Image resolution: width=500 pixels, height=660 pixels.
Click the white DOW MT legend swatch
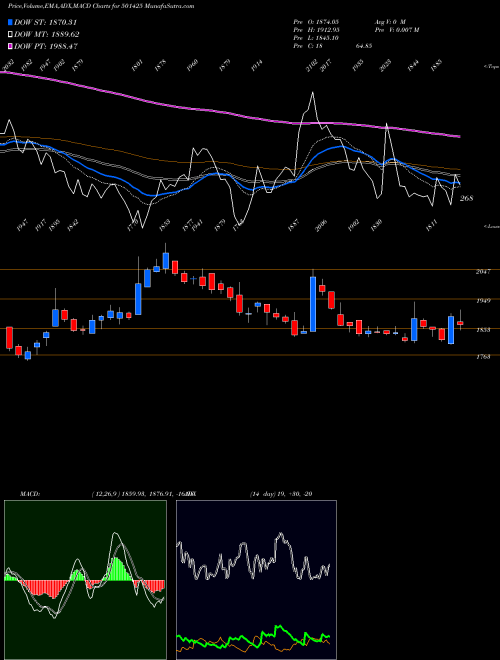click(10, 35)
